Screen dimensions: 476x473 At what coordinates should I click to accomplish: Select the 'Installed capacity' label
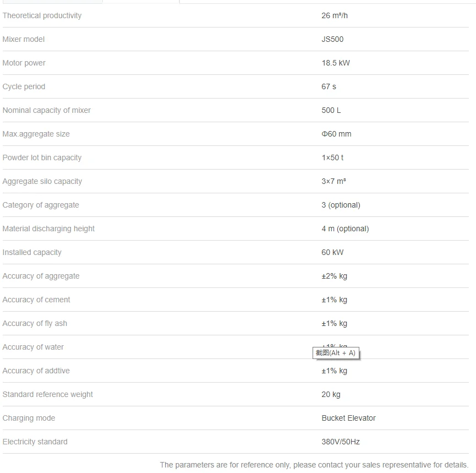[32, 252]
